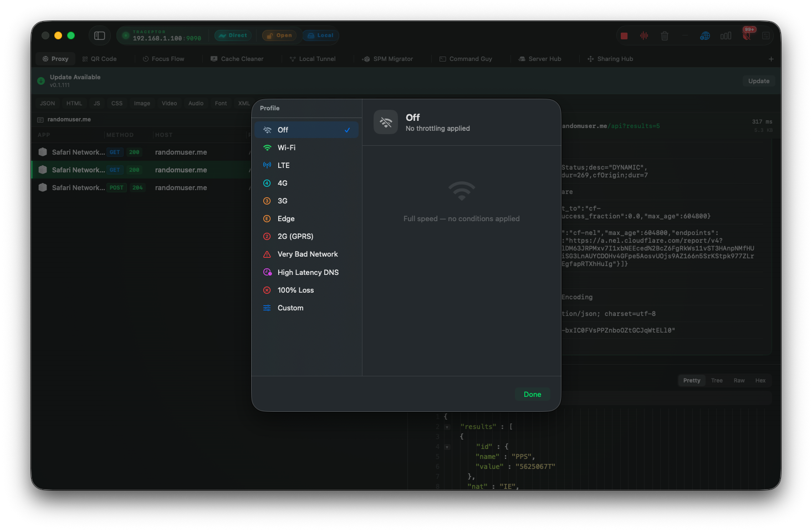812x531 pixels.
Task: Filter requests by JSON
Action: point(47,103)
